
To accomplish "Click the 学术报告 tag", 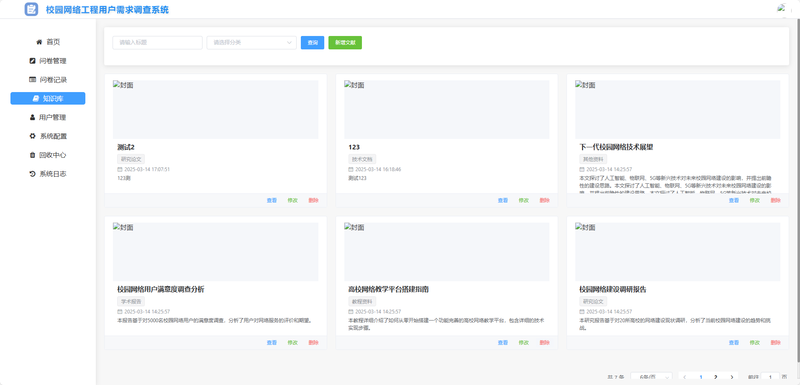I will [131, 301].
